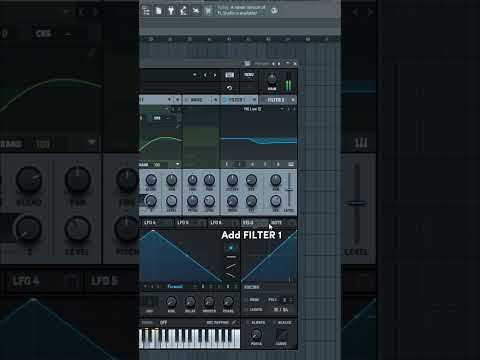Click the filter display options icon at row end
The image size is (480, 360).
pos(291,164)
